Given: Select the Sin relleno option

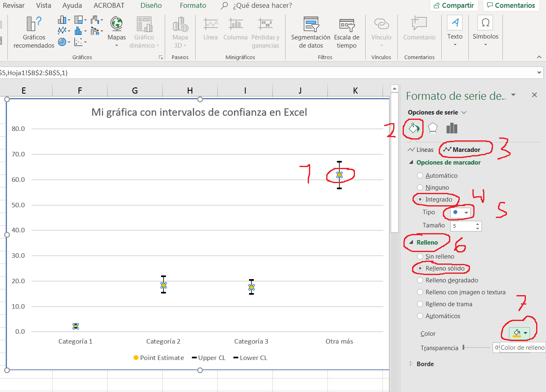Looking at the screenshot, I should coord(420,256).
